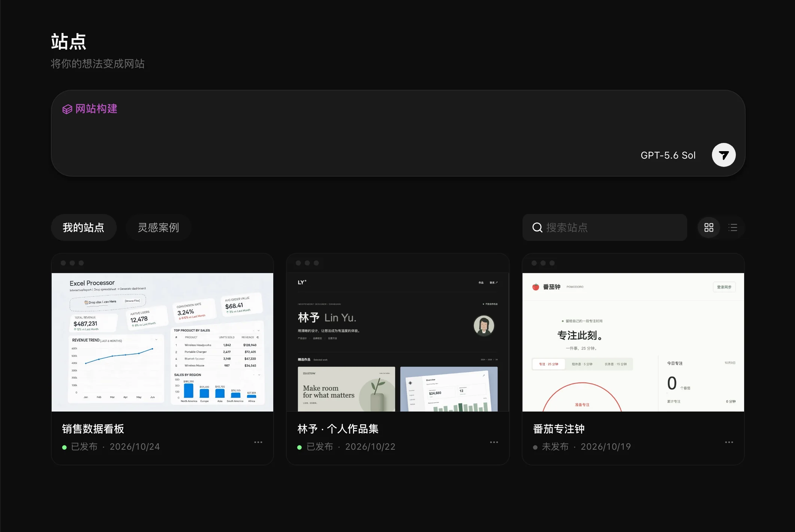Switch to grid view
Image resolution: width=795 pixels, height=532 pixels.
coord(709,227)
